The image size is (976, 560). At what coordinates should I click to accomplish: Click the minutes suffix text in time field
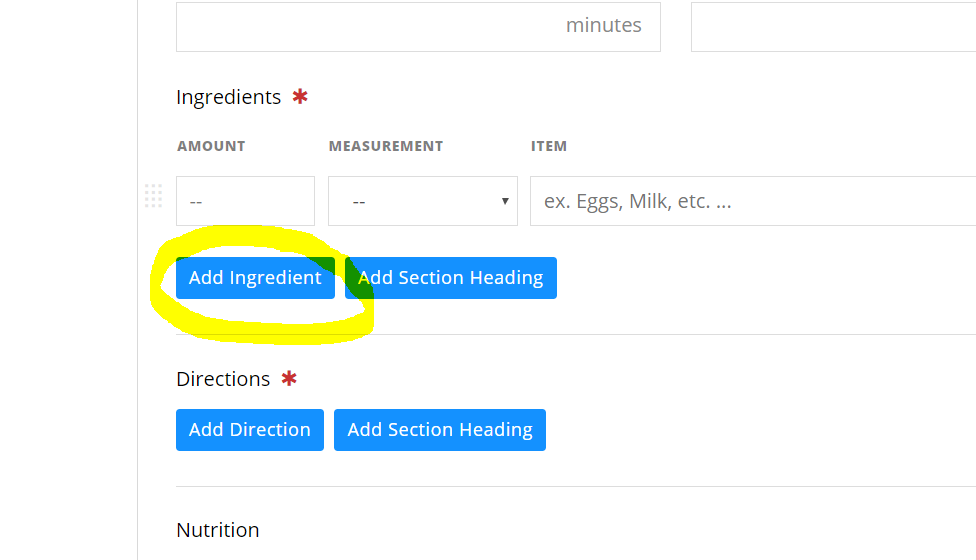point(603,25)
